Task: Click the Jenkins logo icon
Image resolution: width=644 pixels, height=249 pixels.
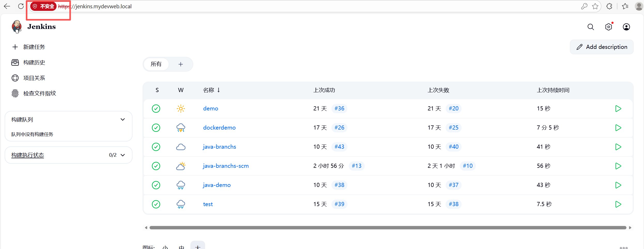Action: 17,27
